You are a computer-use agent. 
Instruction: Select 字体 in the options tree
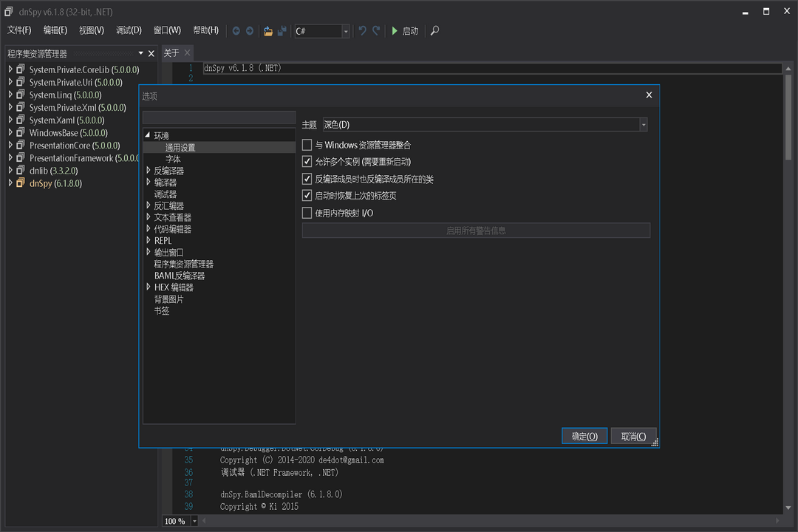point(174,158)
